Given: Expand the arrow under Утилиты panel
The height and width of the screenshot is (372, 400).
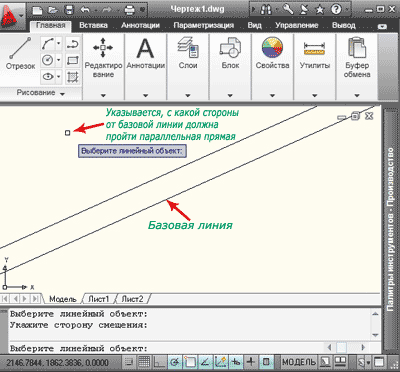Looking at the screenshot, I should tap(315, 95).
